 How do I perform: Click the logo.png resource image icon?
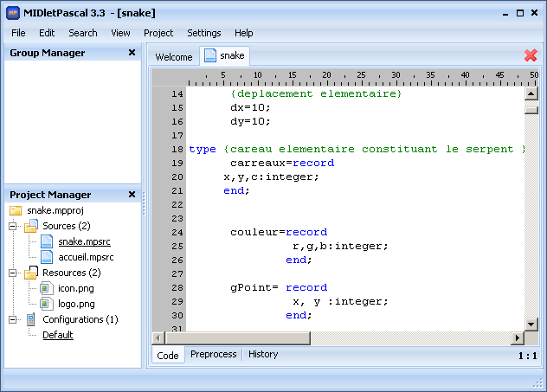[47, 304]
